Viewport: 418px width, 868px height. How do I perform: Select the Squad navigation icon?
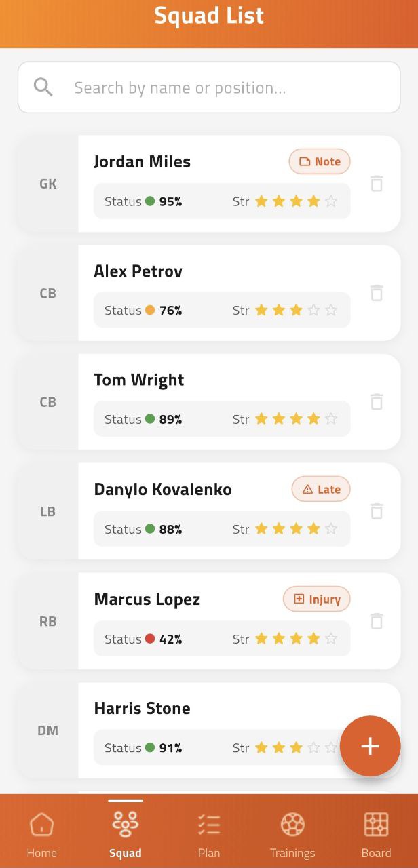point(125,824)
